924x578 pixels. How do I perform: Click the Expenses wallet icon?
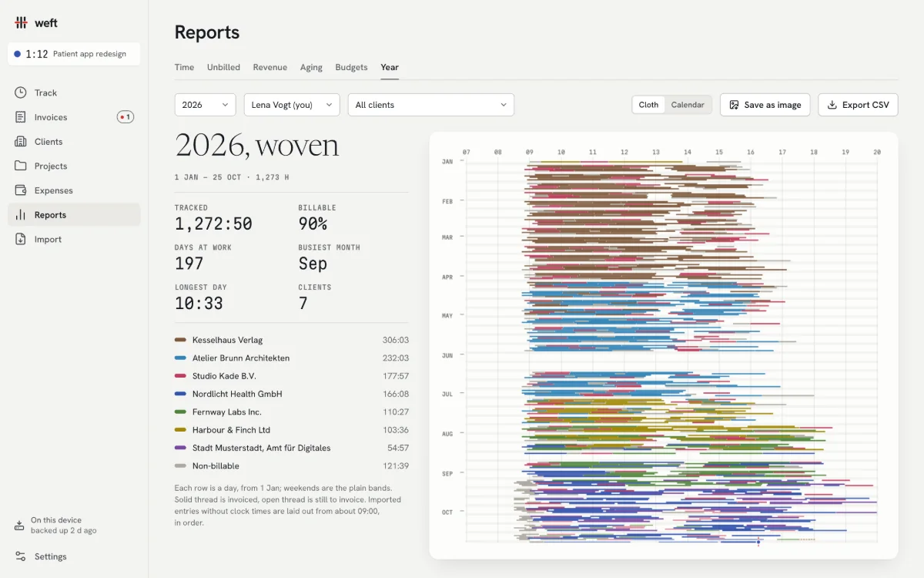(20, 190)
